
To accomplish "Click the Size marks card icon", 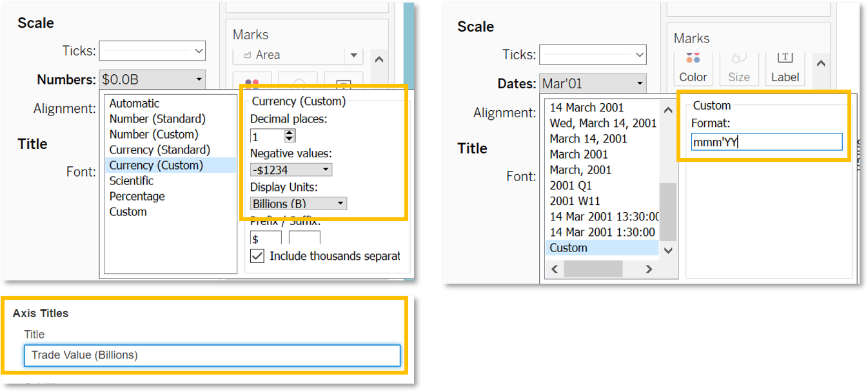I will click(x=738, y=67).
